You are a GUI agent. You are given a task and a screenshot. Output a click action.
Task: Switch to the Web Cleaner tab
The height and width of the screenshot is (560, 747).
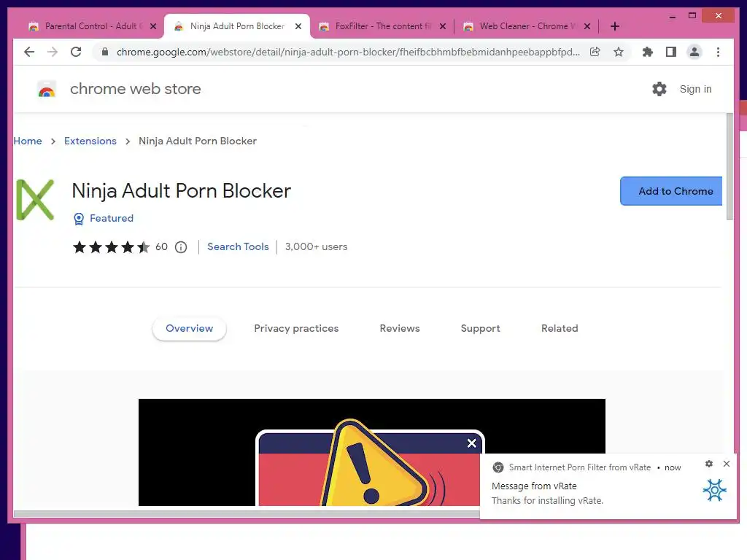coord(527,26)
